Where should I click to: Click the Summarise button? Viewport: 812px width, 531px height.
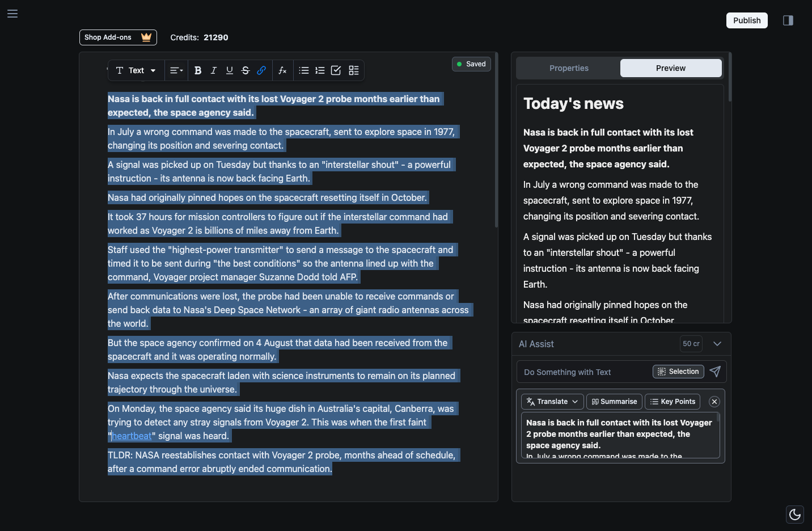(x=614, y=402)
